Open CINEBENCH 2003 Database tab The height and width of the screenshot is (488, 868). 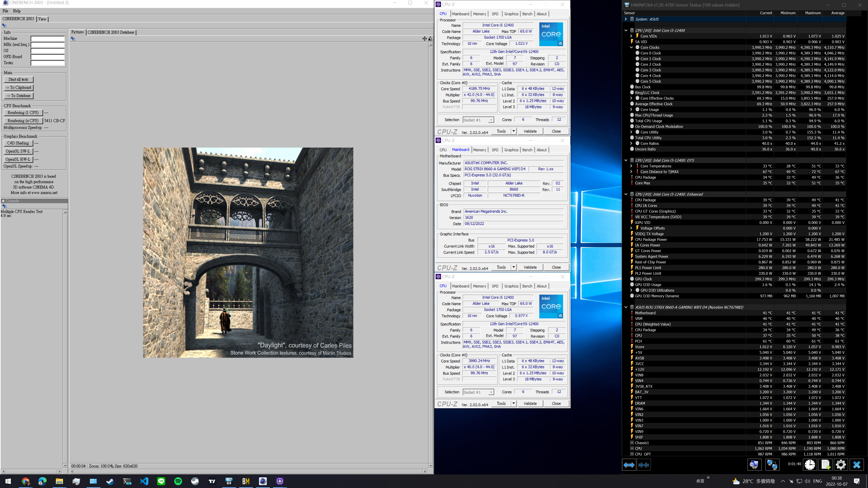(111, 32)
